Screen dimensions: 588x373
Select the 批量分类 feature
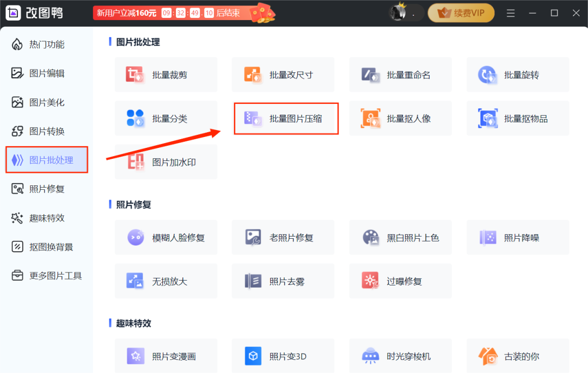pyautogui.click(x=166, y=118)
